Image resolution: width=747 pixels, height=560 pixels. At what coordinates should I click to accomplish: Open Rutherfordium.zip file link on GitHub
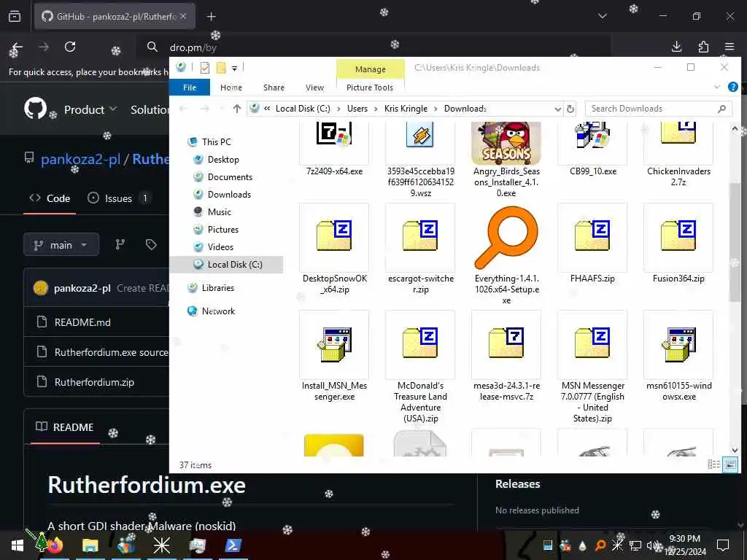94,382
